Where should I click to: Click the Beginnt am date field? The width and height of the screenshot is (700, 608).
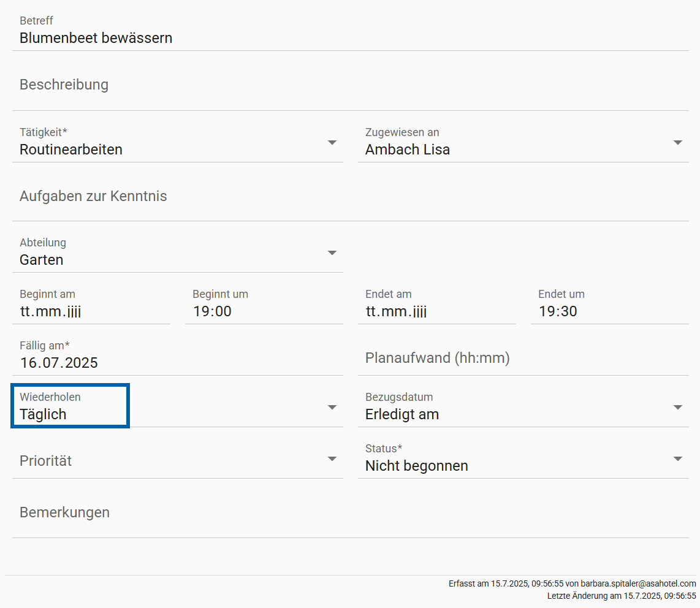91,311
